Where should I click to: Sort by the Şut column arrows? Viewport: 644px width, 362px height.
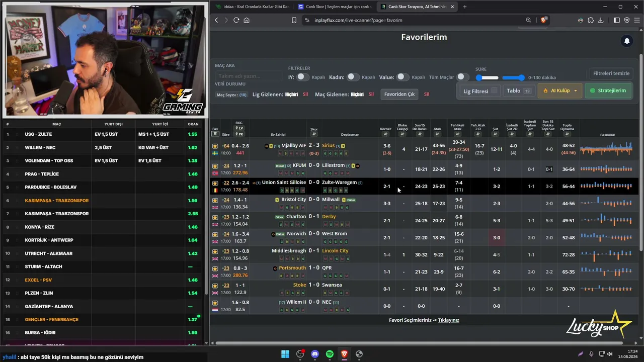pos(495,134)
